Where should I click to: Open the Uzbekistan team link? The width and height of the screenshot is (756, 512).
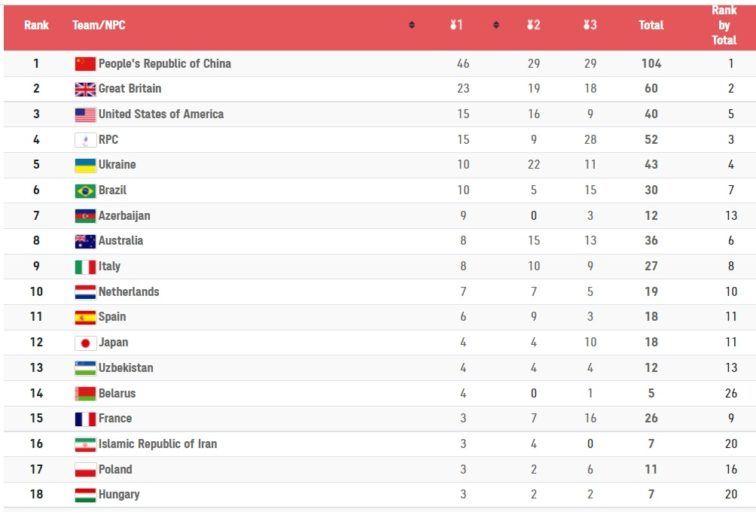[126, 368]
